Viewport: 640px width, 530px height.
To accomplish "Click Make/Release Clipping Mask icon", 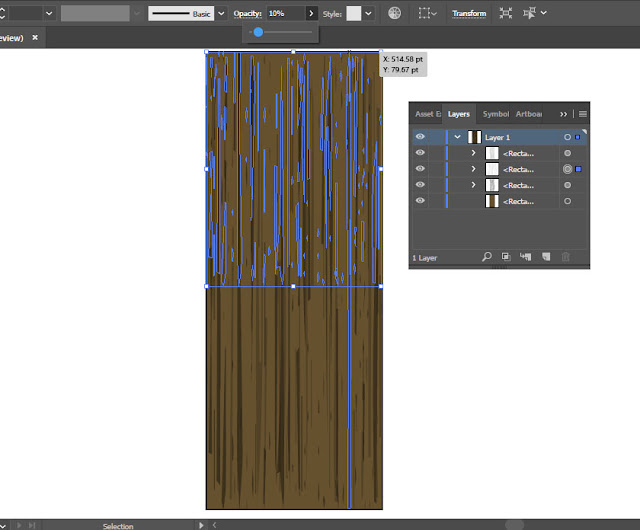I will [x=506, y=257].
